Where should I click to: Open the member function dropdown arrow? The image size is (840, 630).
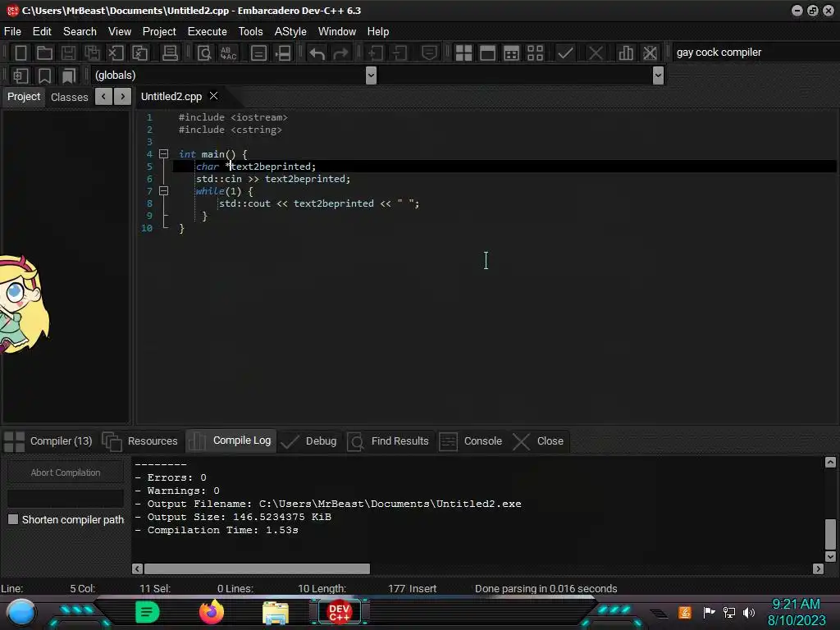click(x=659, y=75)
